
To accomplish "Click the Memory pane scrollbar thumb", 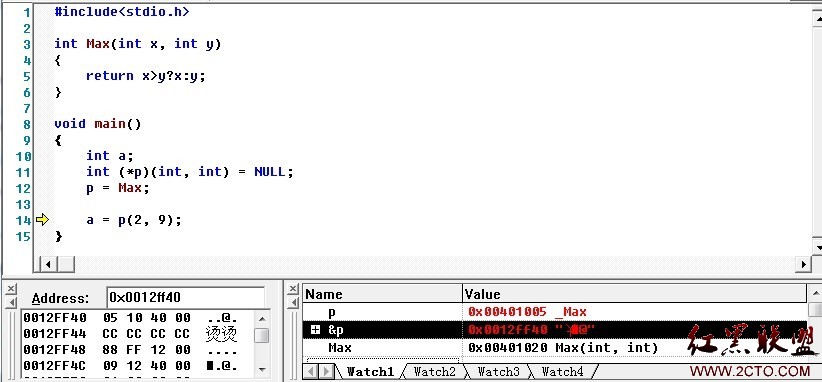I will (x=262, y=335).
